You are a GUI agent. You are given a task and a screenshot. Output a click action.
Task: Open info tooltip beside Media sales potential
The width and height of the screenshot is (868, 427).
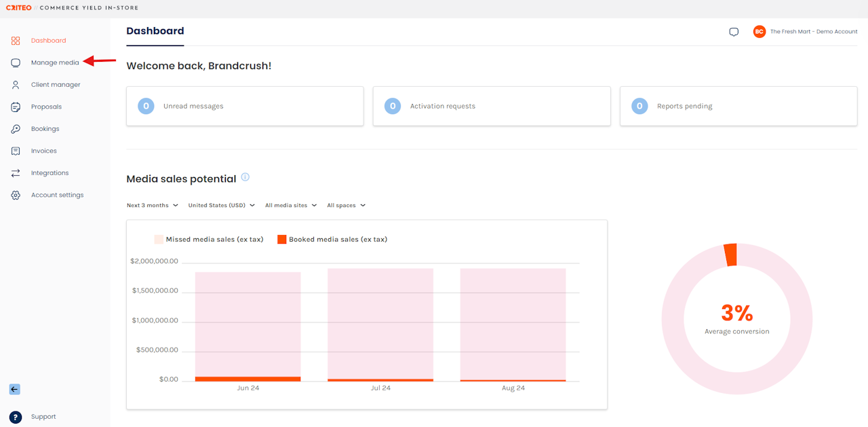point(245,177)
